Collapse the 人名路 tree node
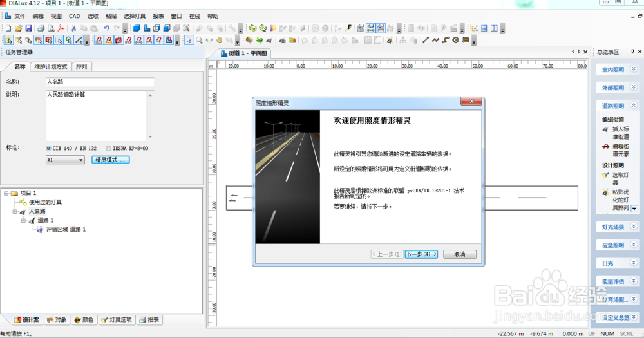This screenshot has height=338, width=644. pos(15,212)
